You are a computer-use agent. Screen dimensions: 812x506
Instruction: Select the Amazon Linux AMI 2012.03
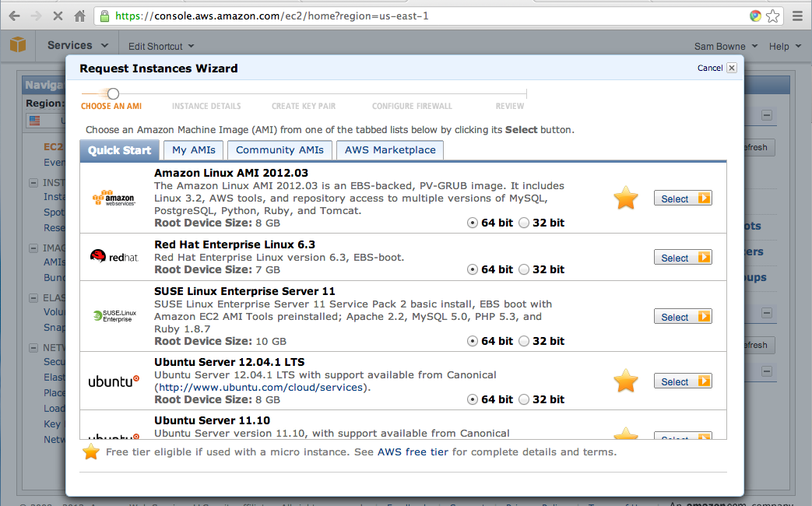point(683,199)
